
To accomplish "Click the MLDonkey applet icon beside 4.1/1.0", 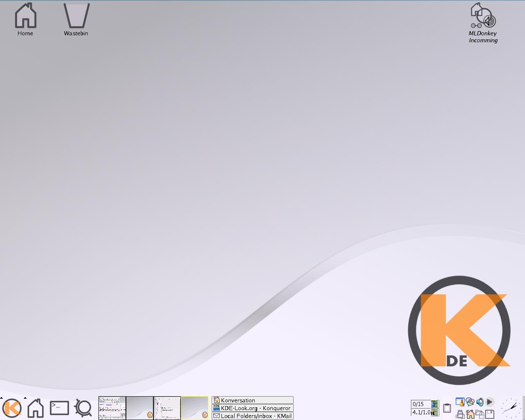I will tap(435, 412).
